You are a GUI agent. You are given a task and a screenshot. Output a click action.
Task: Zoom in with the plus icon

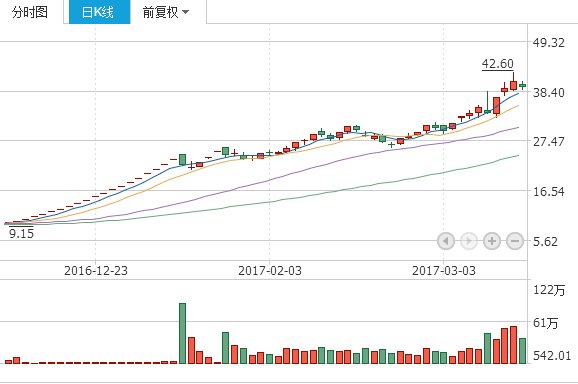click(x=492, y=241)
